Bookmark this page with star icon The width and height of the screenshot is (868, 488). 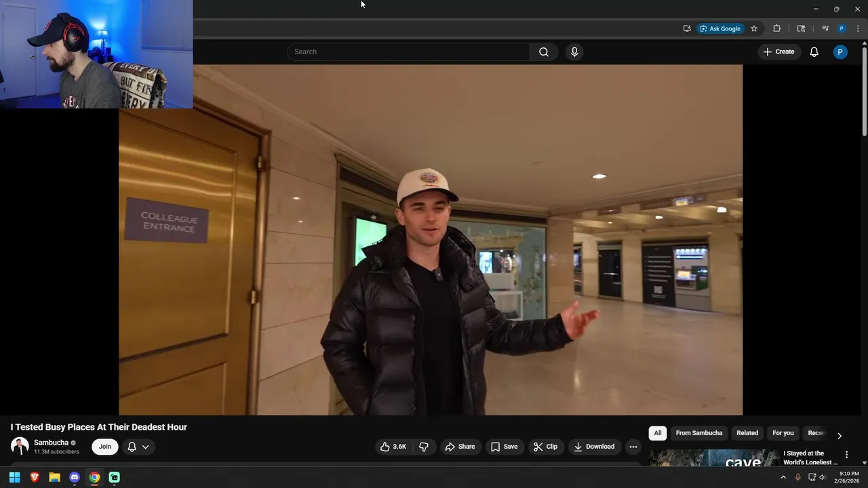pos(753,28)
